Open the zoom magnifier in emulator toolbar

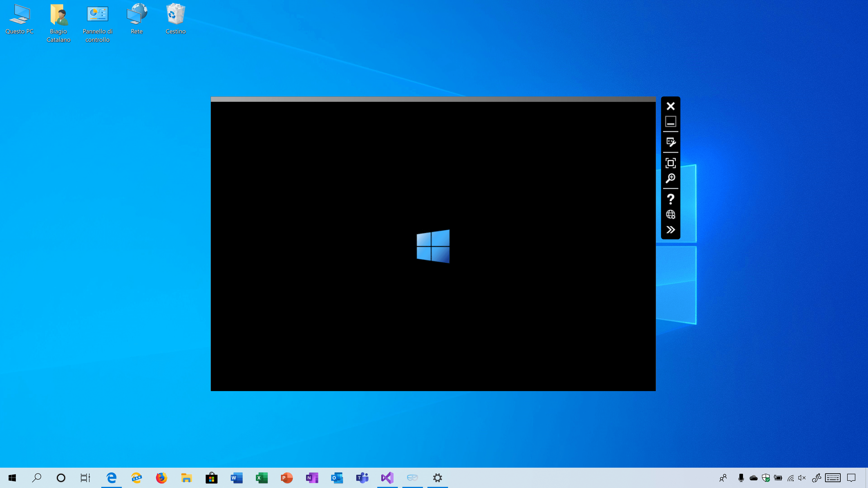point(670,178)
